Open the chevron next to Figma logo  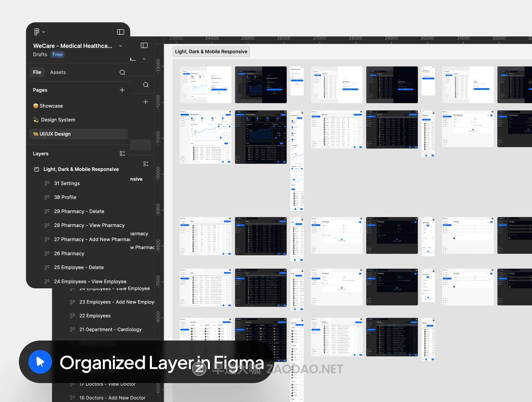coord(44,32)
